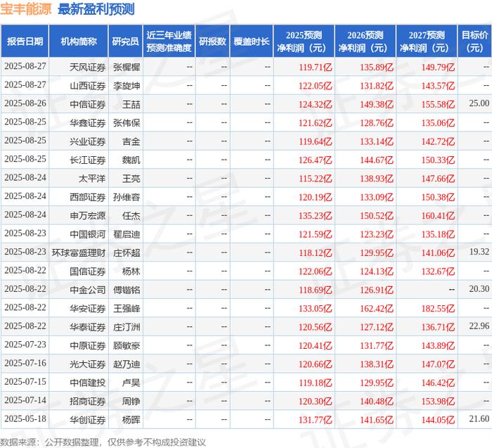Click researcher 张伟保
492x448 pixels.
coord(127,123)
